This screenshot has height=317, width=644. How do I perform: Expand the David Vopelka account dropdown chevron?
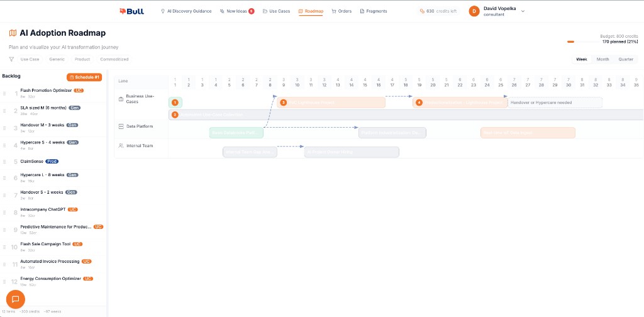point(523,11)
